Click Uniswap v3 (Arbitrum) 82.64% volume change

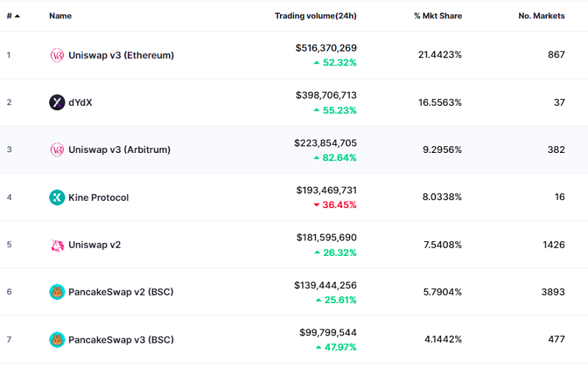338,157
